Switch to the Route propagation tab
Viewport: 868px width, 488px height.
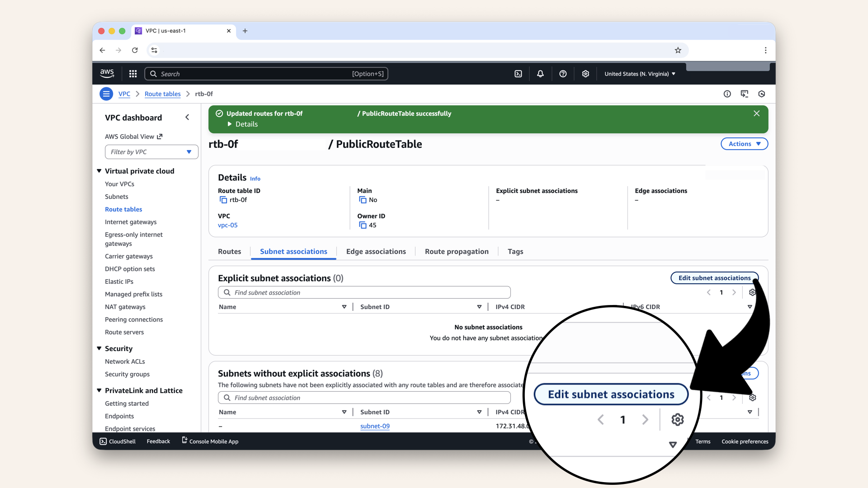click(457, 252)
